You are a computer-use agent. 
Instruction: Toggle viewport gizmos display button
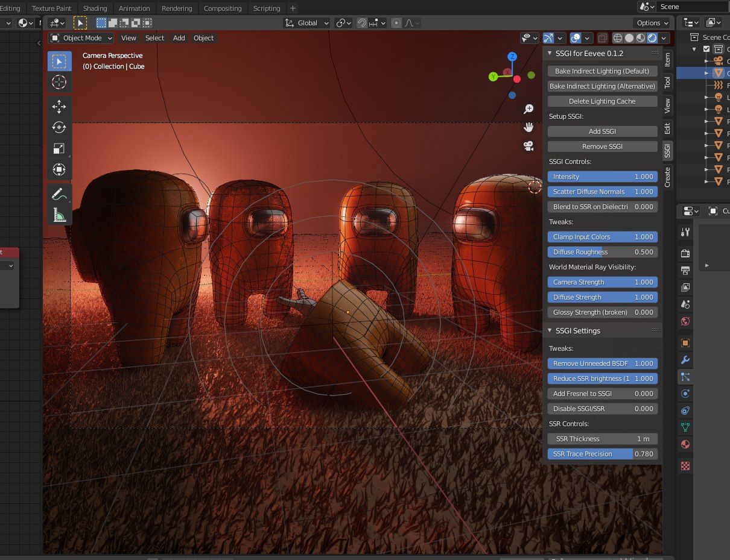[549, 38]
